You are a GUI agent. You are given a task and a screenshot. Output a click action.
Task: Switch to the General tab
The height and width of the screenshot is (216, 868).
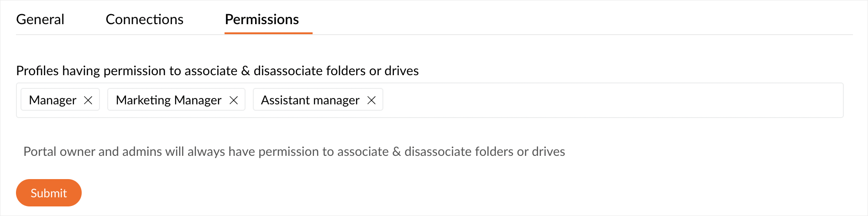[40, 20]
